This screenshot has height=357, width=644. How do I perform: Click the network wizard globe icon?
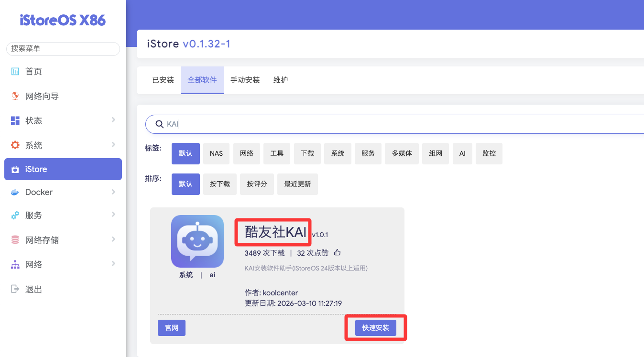pos(15,96)
